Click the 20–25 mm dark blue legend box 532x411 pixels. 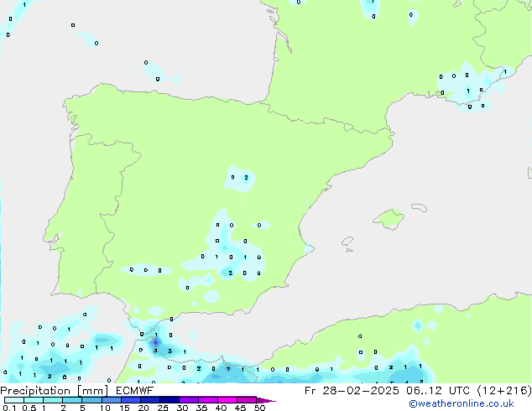click(149, 400)
